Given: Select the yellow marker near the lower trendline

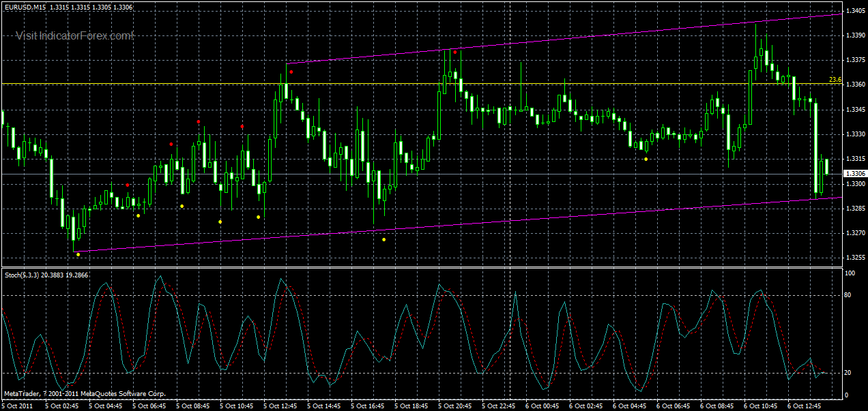Looking at the screenshot, I should pos(78,253).
